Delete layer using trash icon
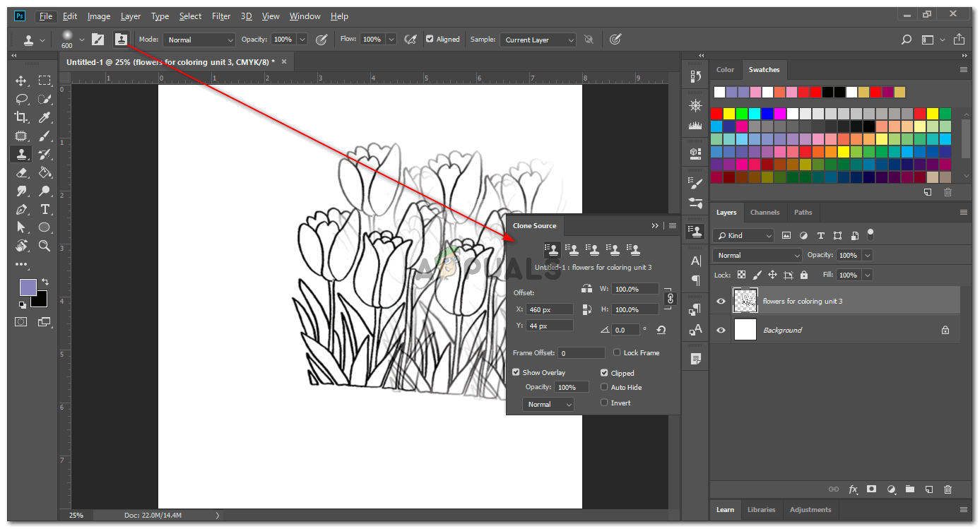The width and height of the screenshot is (980, 529). [947, 489]
